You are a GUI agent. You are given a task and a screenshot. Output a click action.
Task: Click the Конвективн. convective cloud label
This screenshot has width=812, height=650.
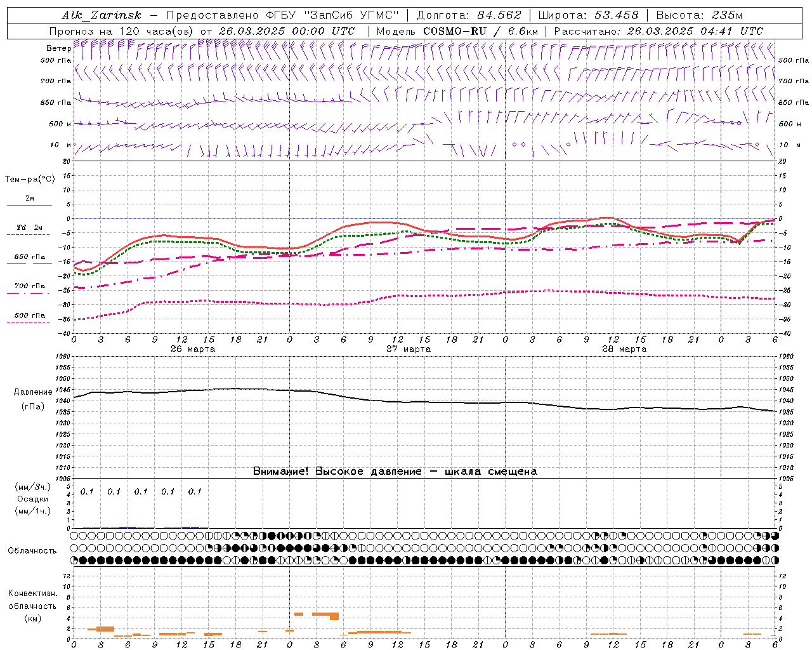click(x=33, y=594)
